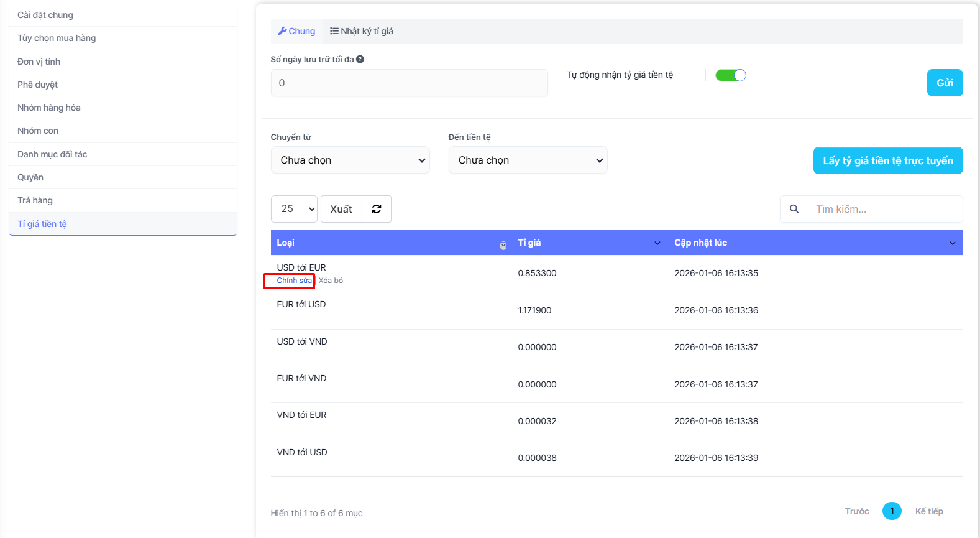Screen dimensions: 980x538
Task: Click the Tìm kiếm search input field
Action: [884, 209]
